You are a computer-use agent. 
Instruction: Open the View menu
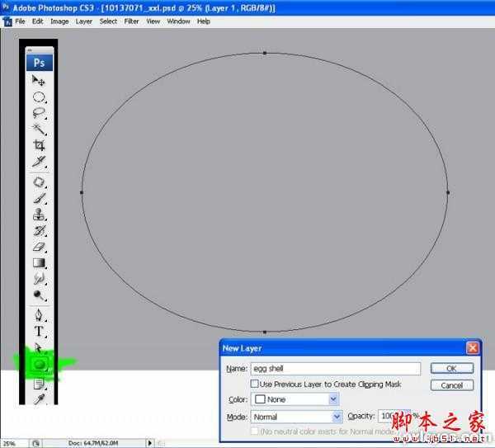(153, 21)
